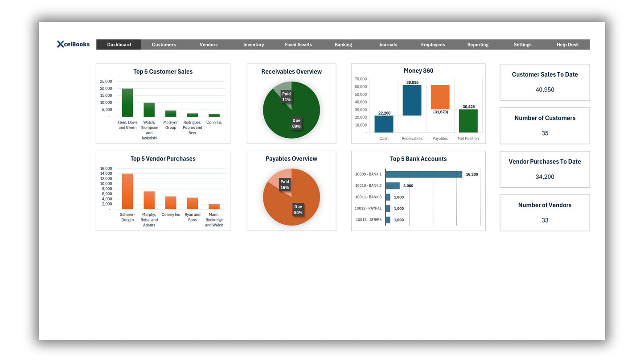Click the Top 5 Customer Sales title

[163, 72]
